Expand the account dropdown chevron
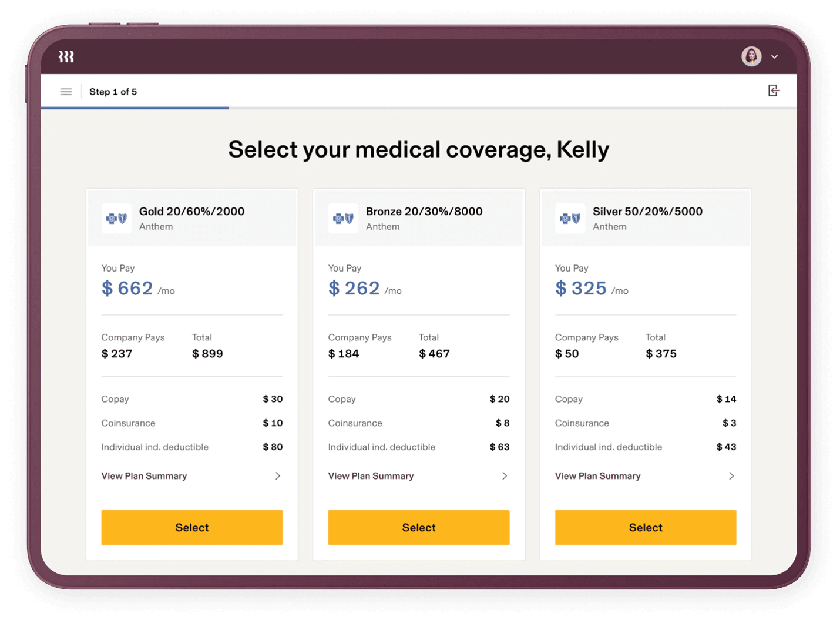 point(775,57)
